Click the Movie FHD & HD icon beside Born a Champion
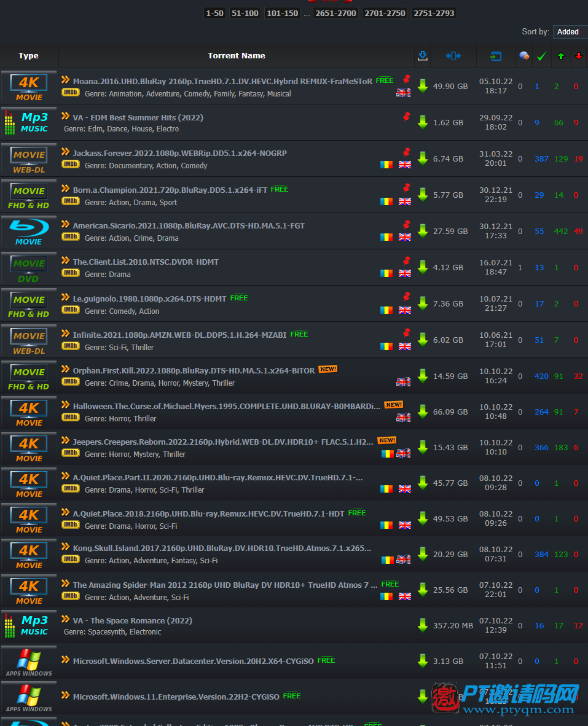Screen dimensions: 588x726 click(29, 195)
